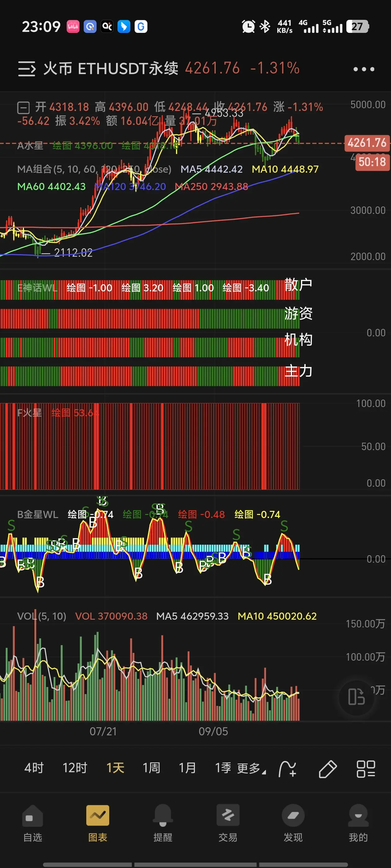
Task: Tap the 机构 row label
Action: (298, 339)
